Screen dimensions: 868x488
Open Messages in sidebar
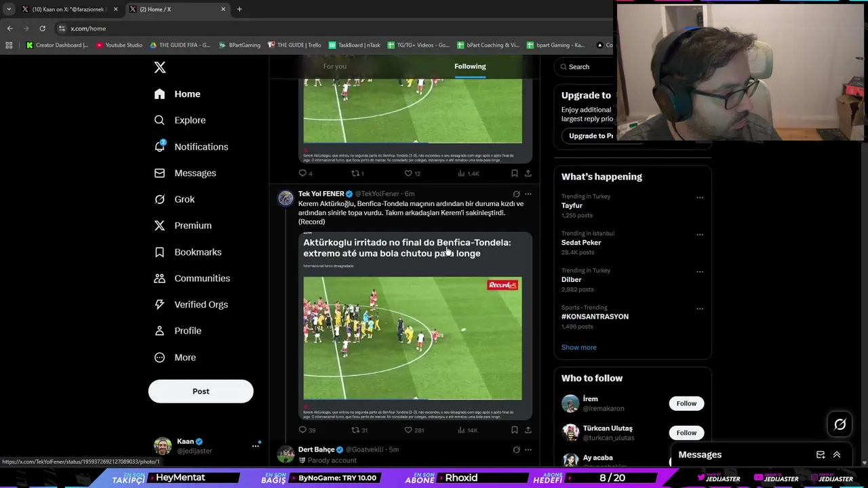[x=185, y=173]
